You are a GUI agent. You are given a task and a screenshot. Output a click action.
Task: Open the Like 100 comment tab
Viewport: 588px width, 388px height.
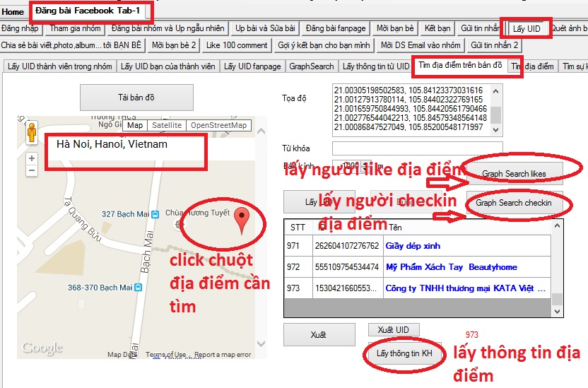(237, 45)
